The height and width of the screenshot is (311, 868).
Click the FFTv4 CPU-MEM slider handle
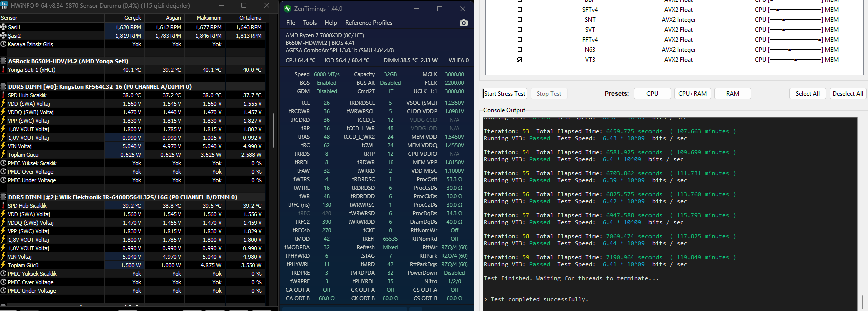point(820,40)
